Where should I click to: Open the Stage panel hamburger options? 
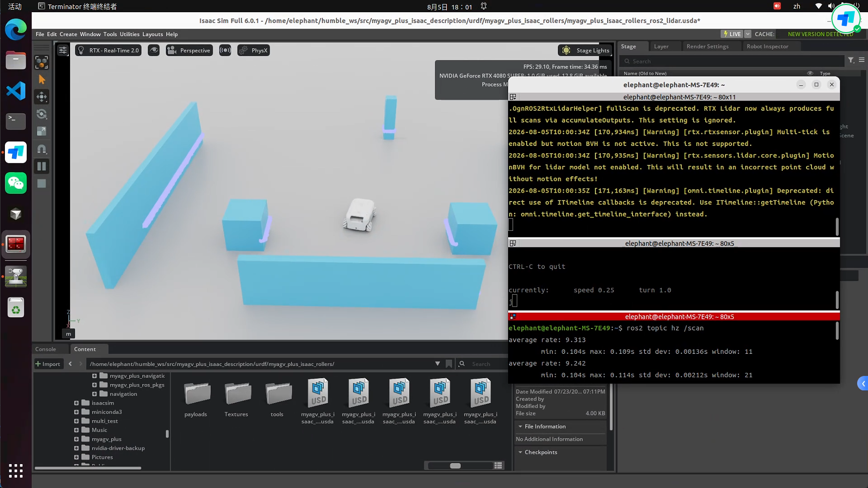(862, 60)
